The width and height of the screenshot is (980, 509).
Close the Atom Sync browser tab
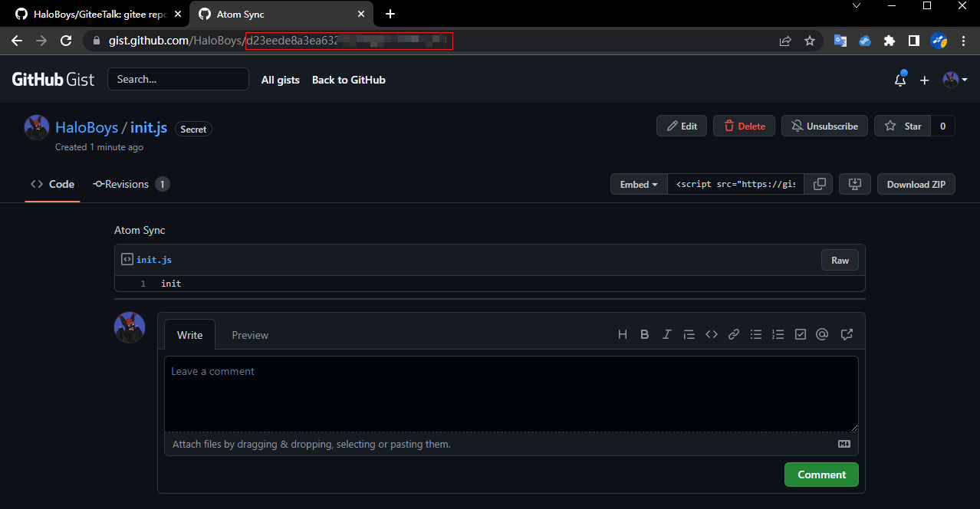[361, 14]
